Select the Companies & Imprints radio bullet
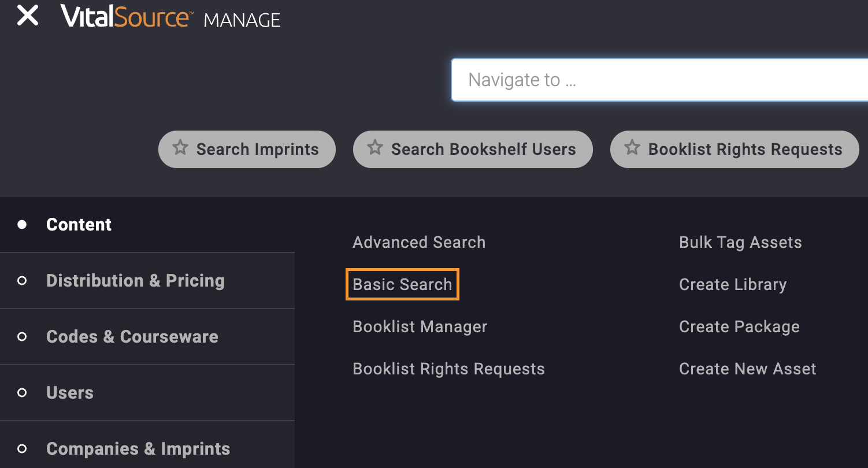The width and height of the screenshot is (868, 468). (x=23, y=449)
